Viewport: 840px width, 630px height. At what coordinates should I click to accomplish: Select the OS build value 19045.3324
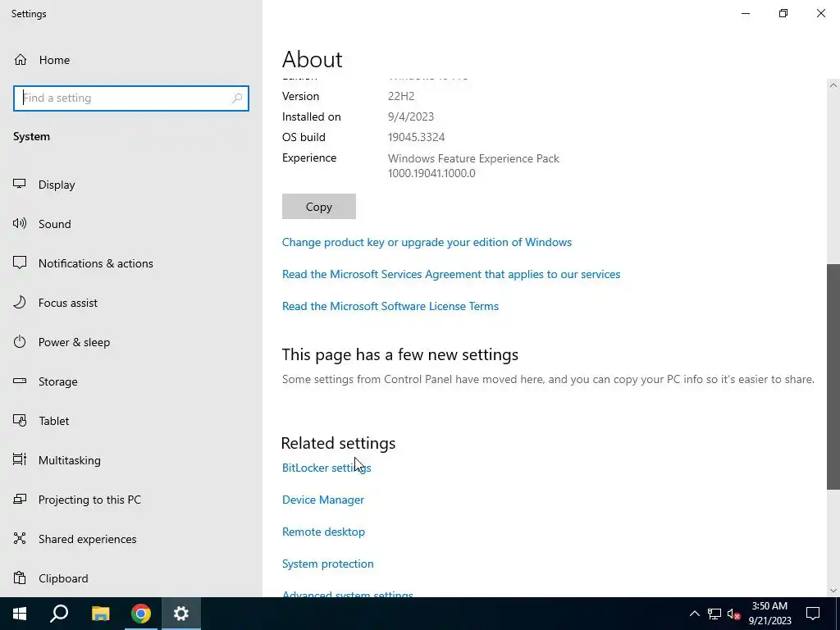coord(416,137)
